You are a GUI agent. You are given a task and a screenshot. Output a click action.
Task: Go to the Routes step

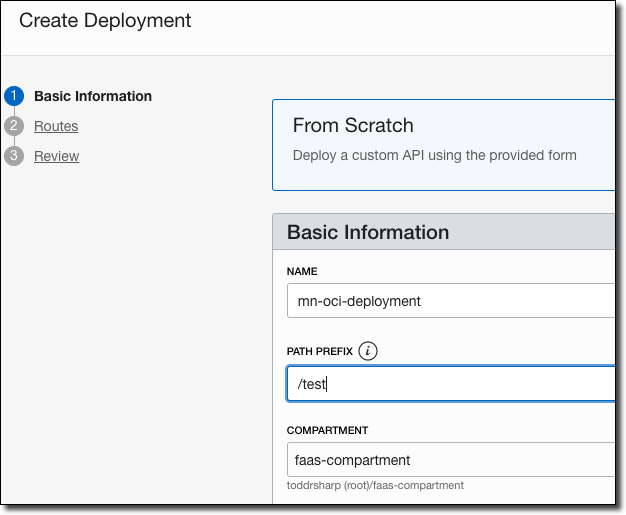pyautogui.click(x=56, y=126)
